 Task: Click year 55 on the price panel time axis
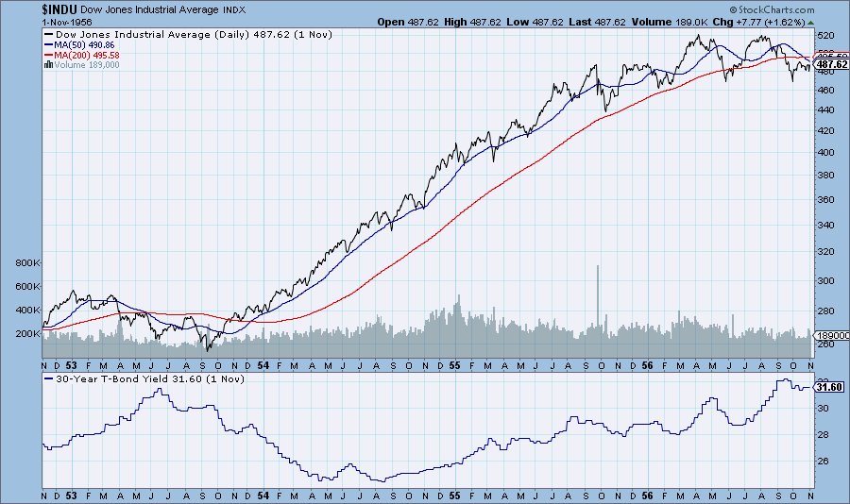tap(455, 366)
